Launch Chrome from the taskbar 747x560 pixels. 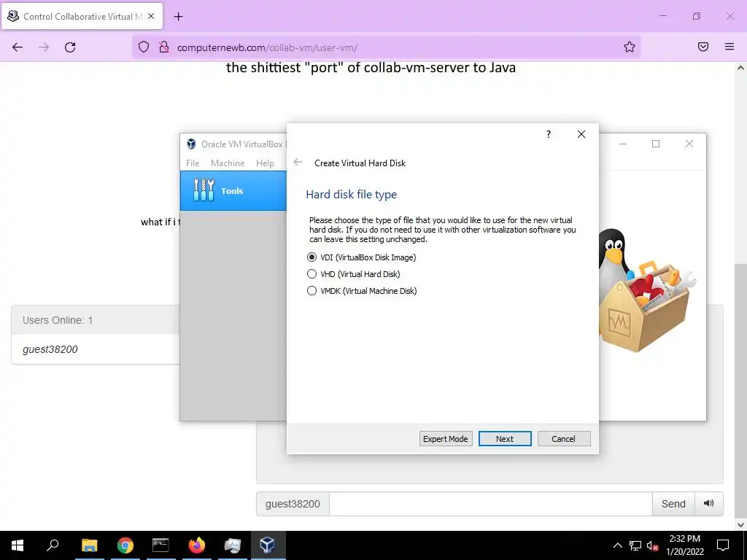point(125,545)
